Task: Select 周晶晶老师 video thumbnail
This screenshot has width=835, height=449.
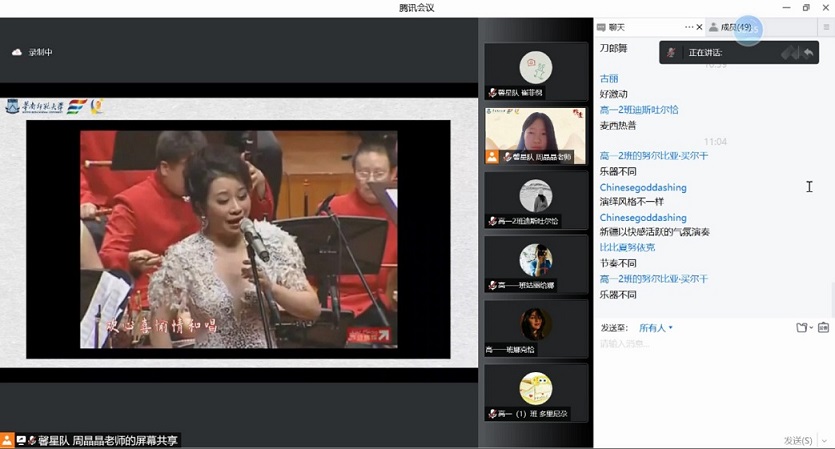Action: [535, 135]
